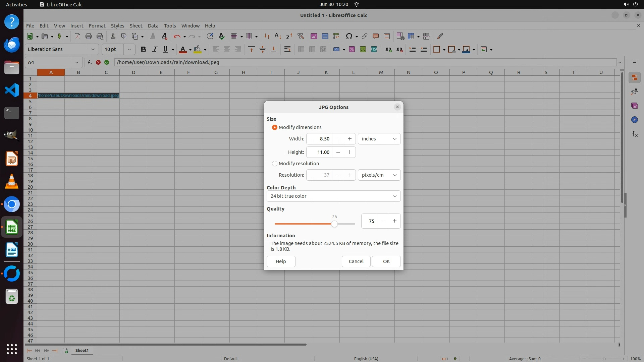Click the red Cancel formula icon
This screenshot has width=644, height=362.
coord(98,62)
